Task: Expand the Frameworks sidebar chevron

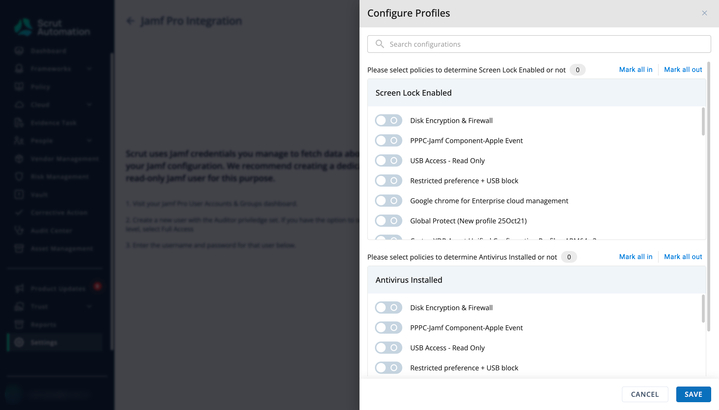Action: (89, 69)
